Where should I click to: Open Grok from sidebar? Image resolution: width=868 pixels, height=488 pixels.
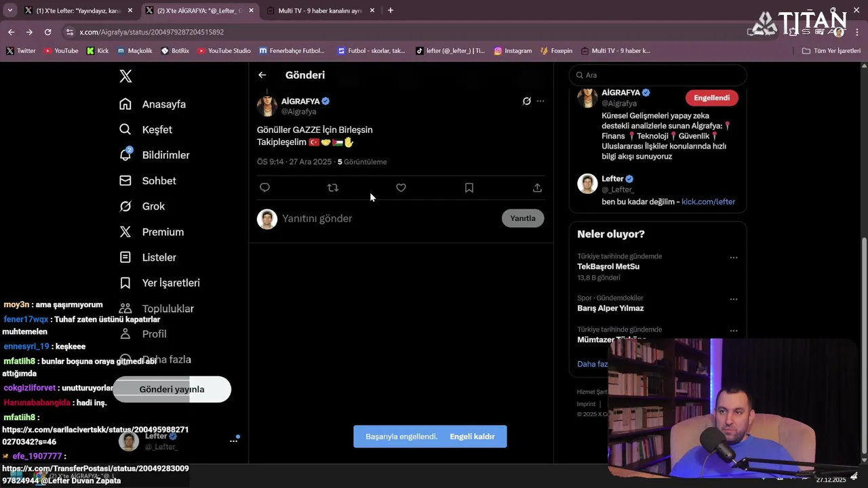(x=142, y=206)
